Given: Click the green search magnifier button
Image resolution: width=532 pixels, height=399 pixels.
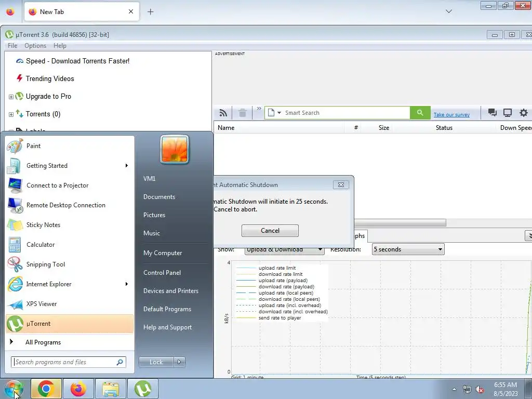Looking at the screenshot, I should pos(420,113).
